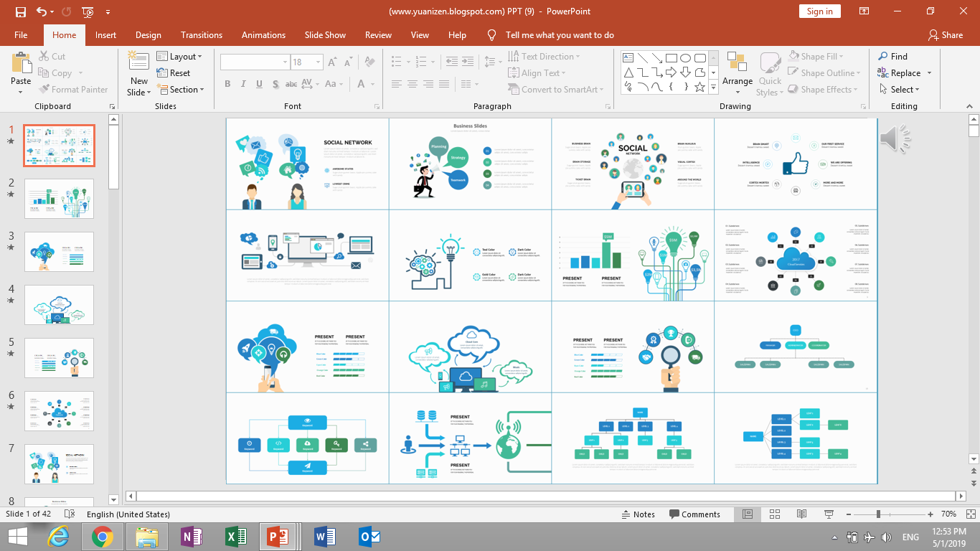Open OneNote from the taskbar

click(x=192, y=537)
